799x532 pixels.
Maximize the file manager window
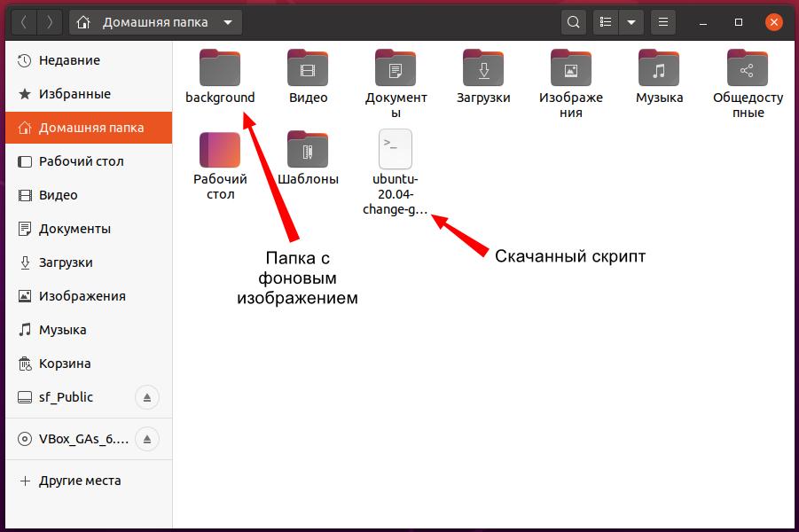(x=739, y=22)
